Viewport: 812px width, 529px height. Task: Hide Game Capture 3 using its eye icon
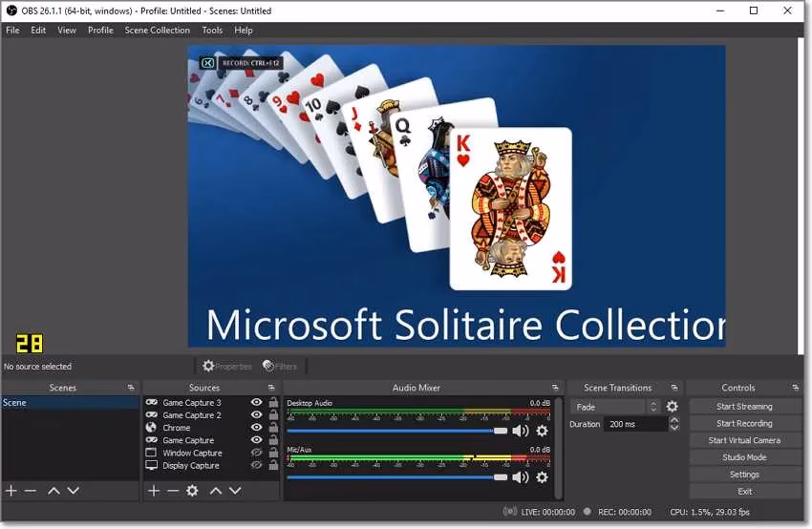click(256, 402)
